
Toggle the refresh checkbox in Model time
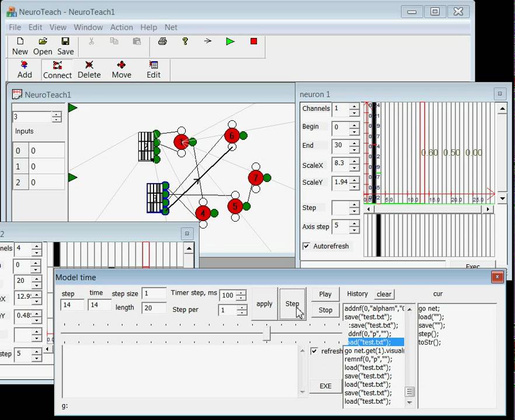tap(314, 351)
